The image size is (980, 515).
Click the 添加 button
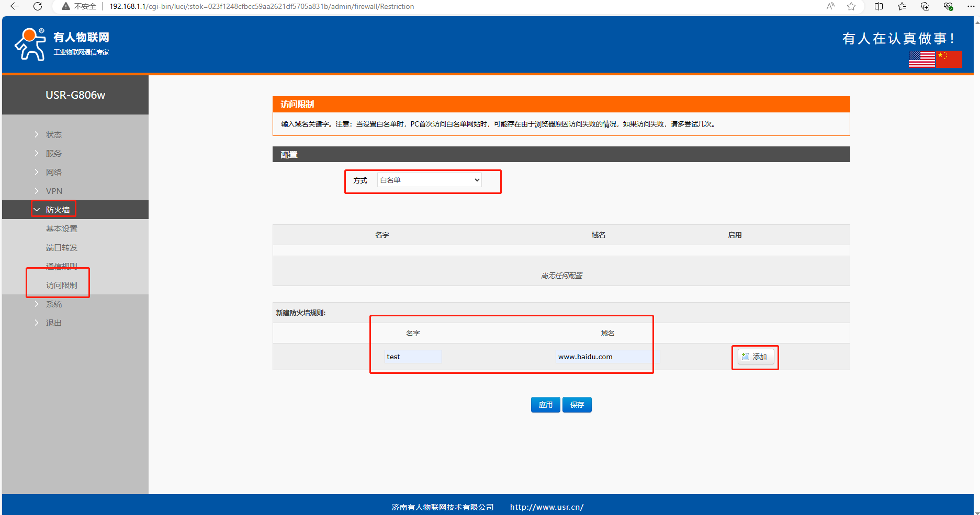[755, 357]
